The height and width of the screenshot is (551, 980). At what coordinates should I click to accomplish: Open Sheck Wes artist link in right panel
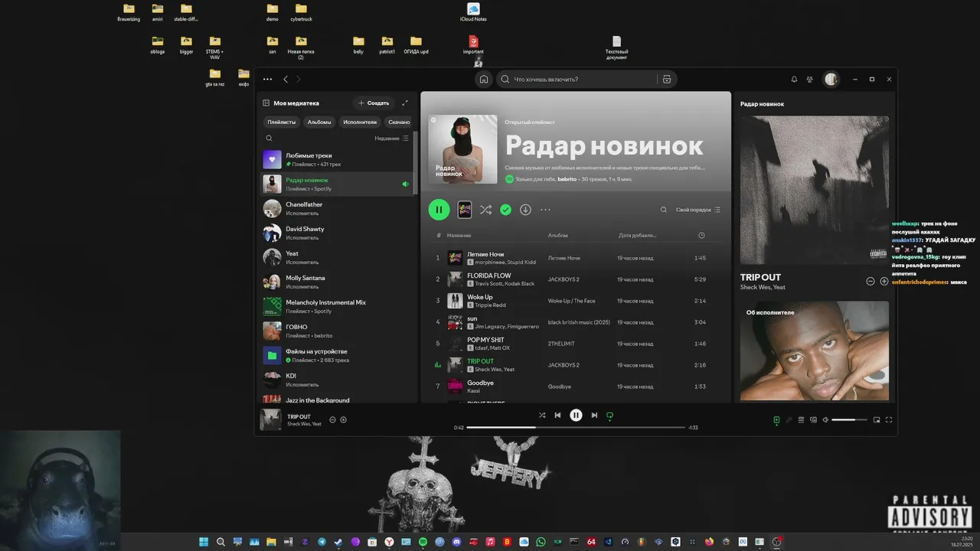click(x=755, y=287)
